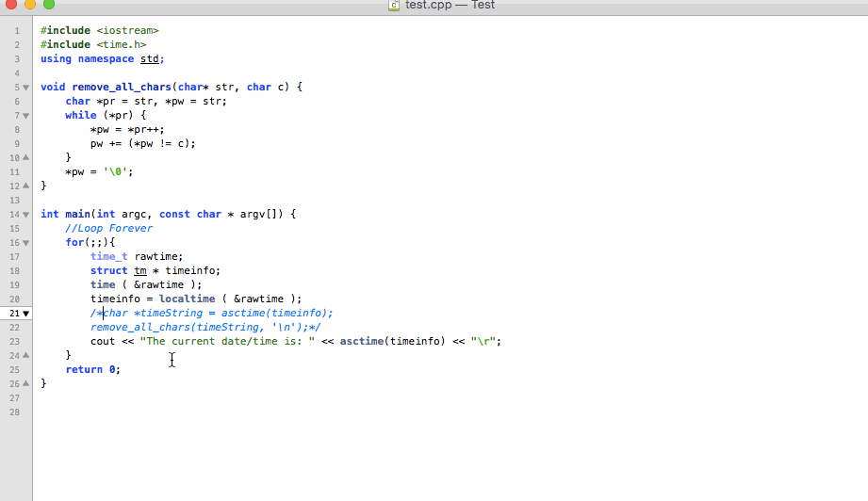Click the underlined 'std' in using namespace

150,58
